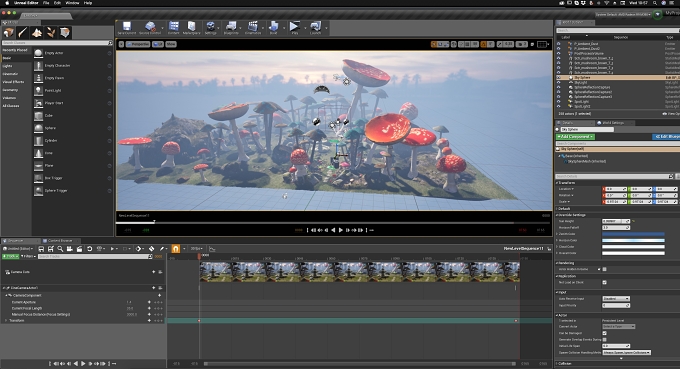Open the Spawn Collision Handling Method dropdown
680x369 pixels.
[627, 353]
